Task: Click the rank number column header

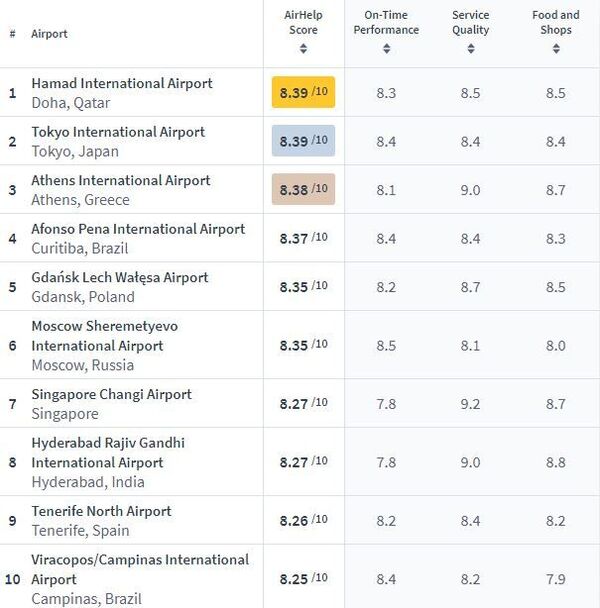Action: pyautogui.click(x=12, y=34)
